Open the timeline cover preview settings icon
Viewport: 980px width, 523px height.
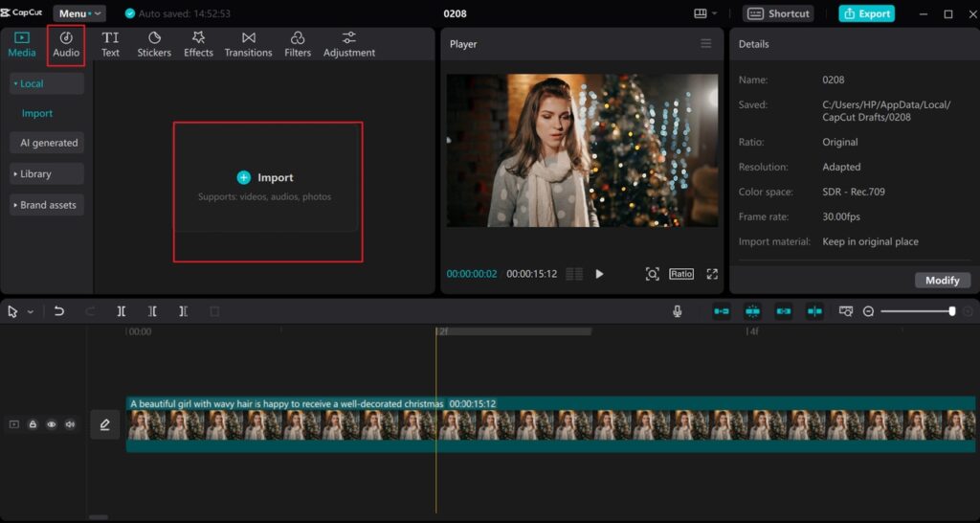tap(846, 311)
